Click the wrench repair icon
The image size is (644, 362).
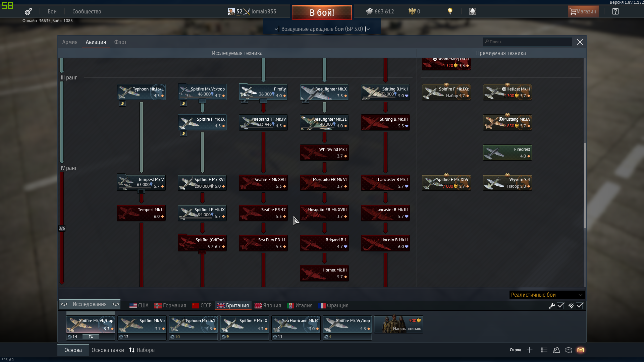click(x=552, y=306)
